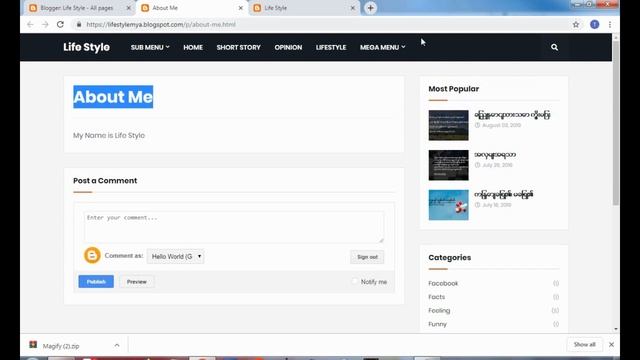Open a new browser tab
Screen dimensions: 640x360
click(x=370, y=8)
